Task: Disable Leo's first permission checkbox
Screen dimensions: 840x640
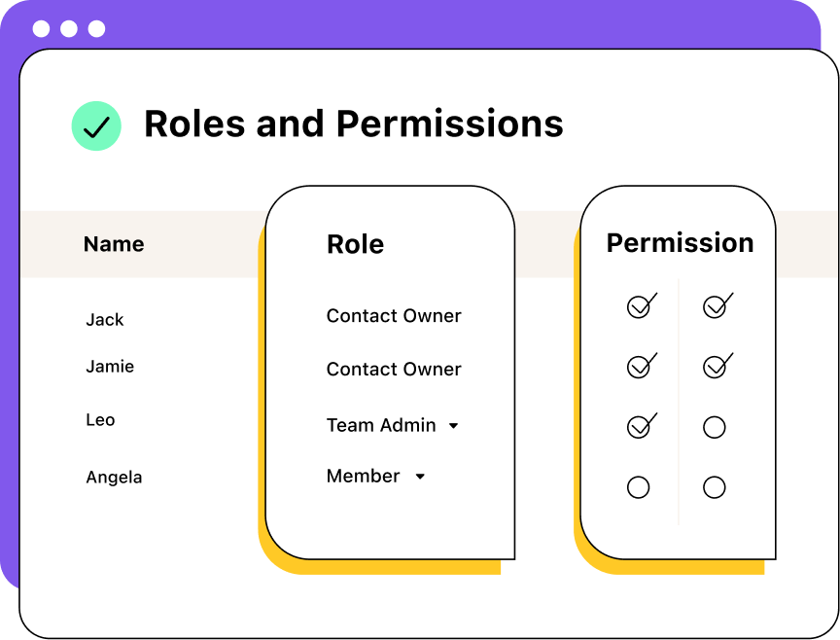Action: coord(639,426)
